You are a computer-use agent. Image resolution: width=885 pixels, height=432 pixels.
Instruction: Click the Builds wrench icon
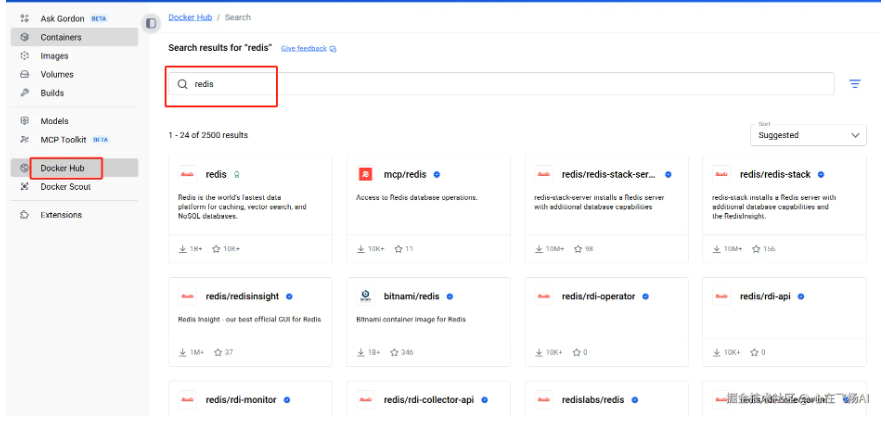point(24,93)
